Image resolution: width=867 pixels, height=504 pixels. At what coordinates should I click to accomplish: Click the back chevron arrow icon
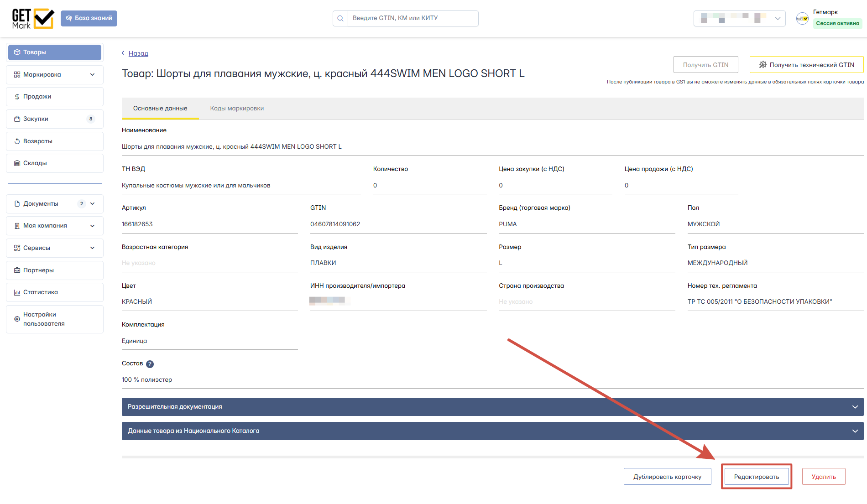(x=123, y=53)
